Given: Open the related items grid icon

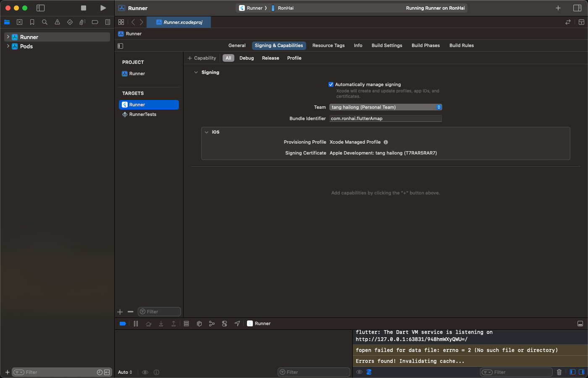Looking at the screenshot, I should pyautogui.click(x=121, y=22).
